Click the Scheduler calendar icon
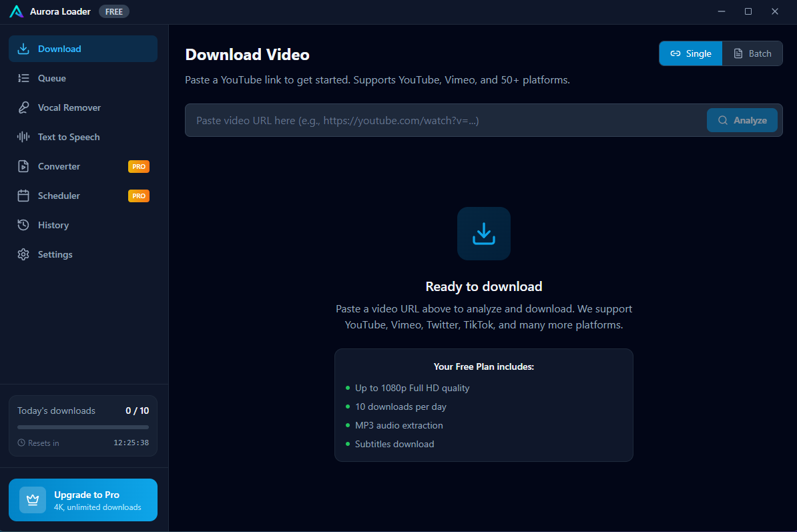 tap(23, 196)
